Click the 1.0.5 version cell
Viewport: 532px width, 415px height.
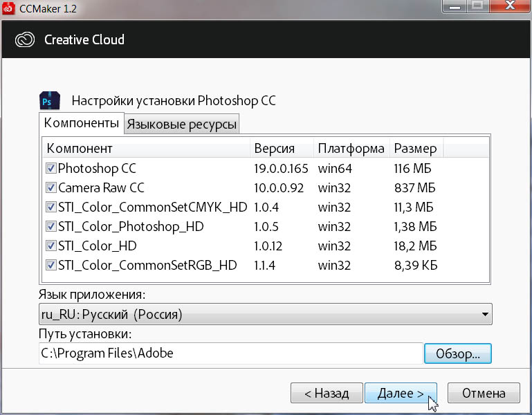click(266, 226)
